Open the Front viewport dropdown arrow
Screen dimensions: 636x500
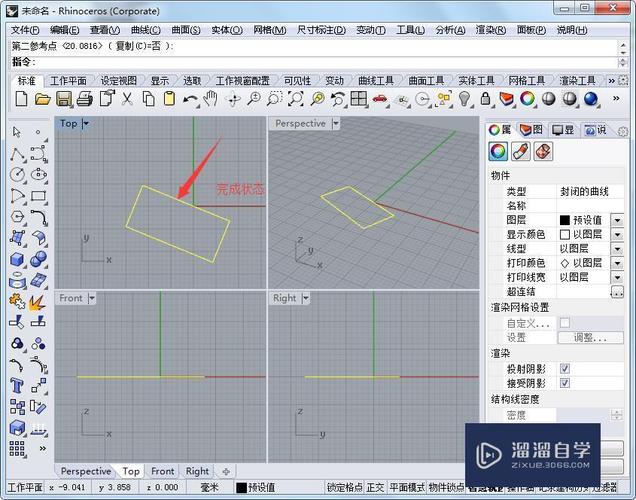pyautogui.click(x=92, y=298)
